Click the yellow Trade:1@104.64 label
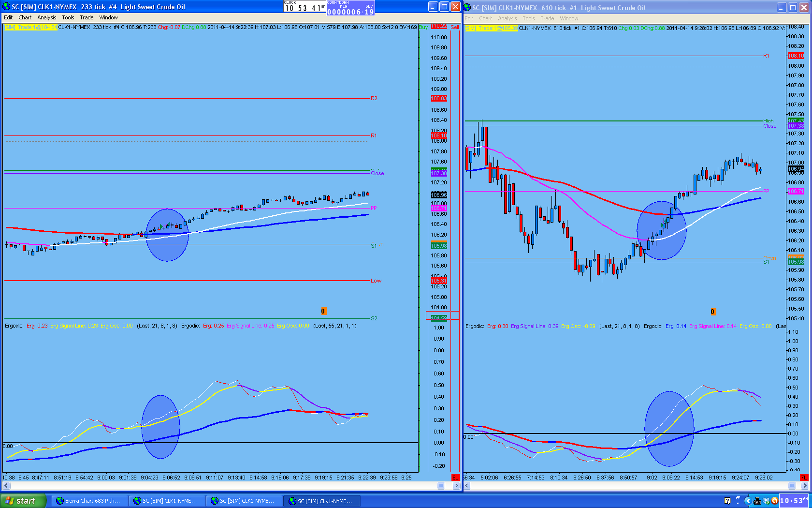 (x=31, y=27)
